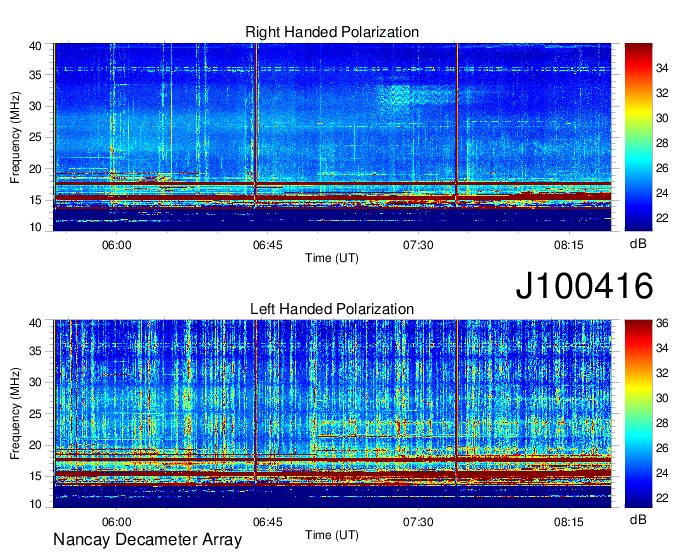Click the left-handed spectrogram plot area
This screenshot has height=552, width=680.
[332, 414]
